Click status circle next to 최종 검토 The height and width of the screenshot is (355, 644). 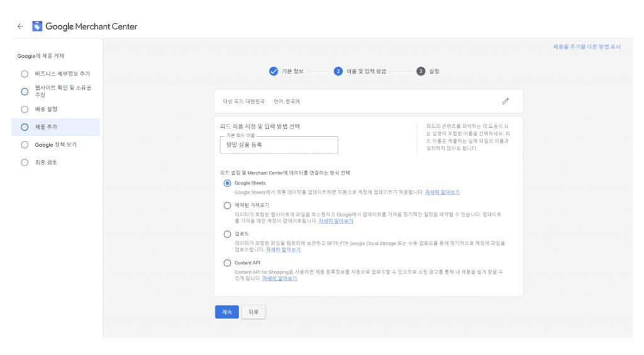pos(25,162)
